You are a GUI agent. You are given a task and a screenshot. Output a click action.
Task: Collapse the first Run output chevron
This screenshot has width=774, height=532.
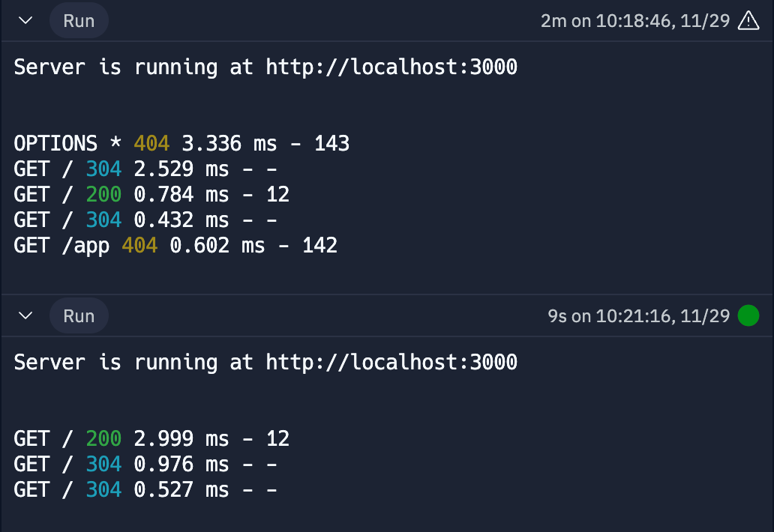[x=25, y=21]
